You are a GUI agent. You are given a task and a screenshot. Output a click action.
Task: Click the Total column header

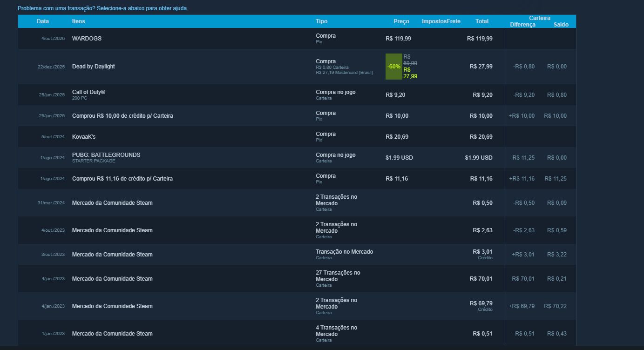(x=482, y=21)
